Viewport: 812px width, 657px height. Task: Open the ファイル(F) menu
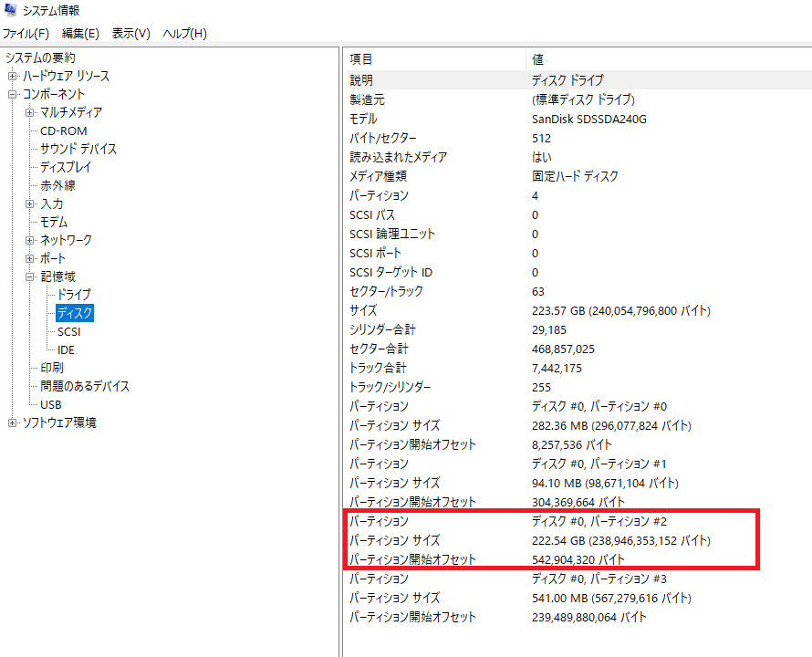26,34
